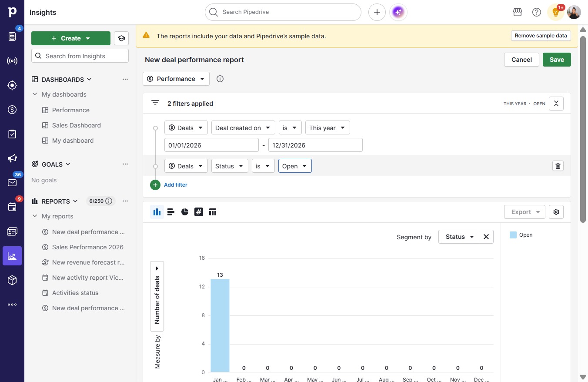The width and height of the screenshot is (588, 382).
Task: Open the Segment by Status dropdown
Action: click(459, 237)
